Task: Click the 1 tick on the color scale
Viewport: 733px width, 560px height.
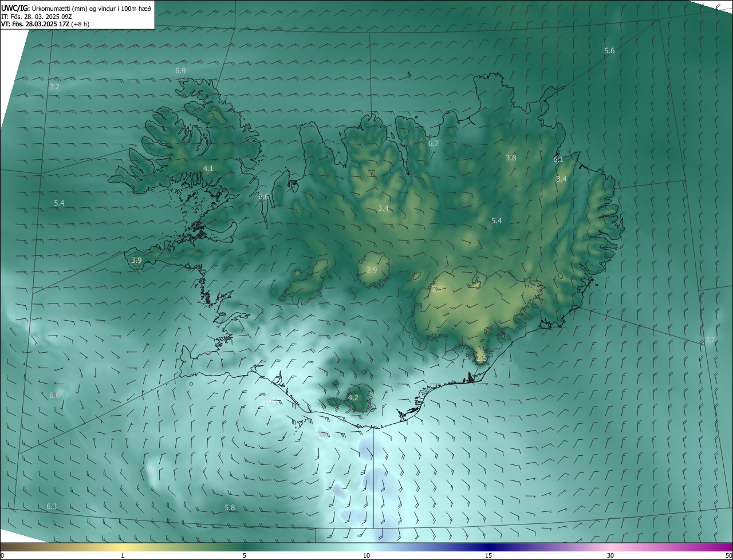Action: (x=123, y=556)
